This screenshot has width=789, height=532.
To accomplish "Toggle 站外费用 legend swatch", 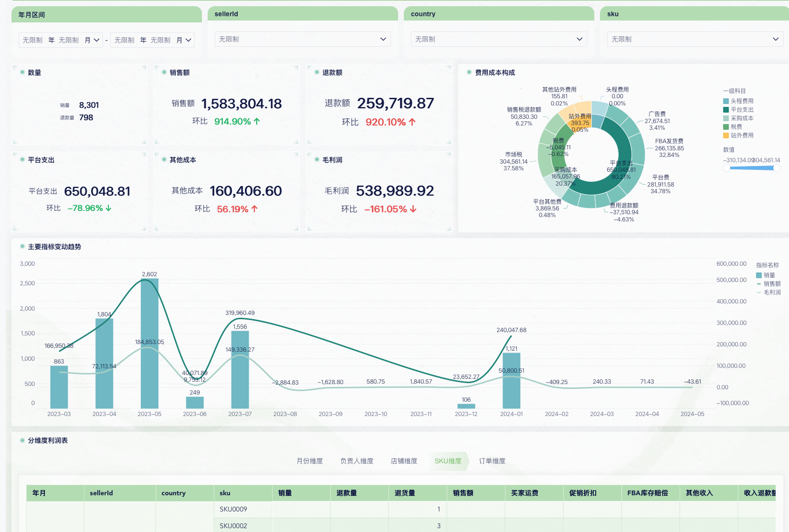I will pos(726,136).
